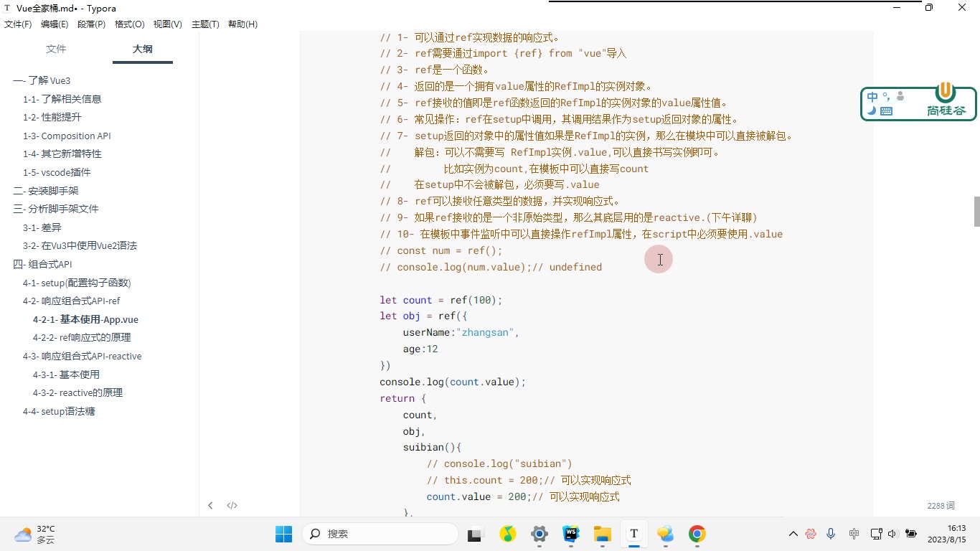This screenshot has height=551, width=980.
Task: Open the 视图(V) menu
Action: click(x=168, y=24)
